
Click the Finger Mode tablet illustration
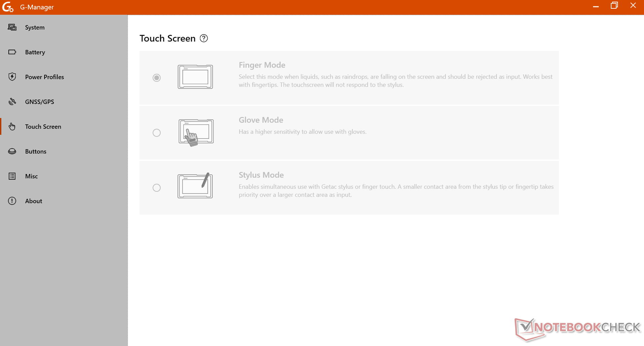[195, 77]
